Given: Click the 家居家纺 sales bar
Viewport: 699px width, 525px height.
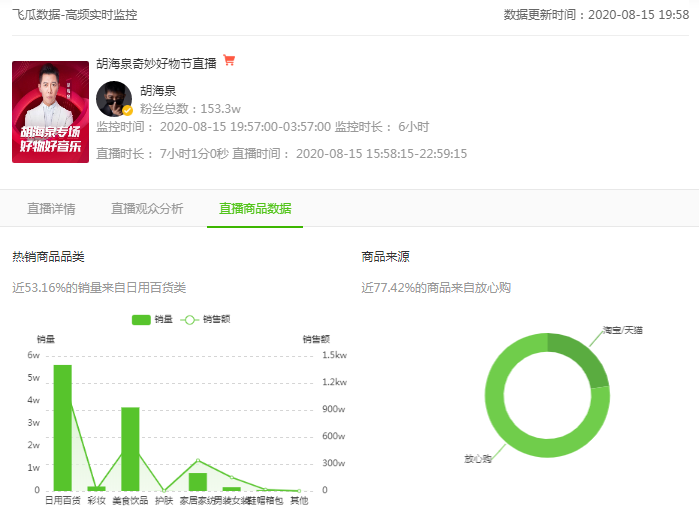Looking at the screenshot, I should (198, 482).
